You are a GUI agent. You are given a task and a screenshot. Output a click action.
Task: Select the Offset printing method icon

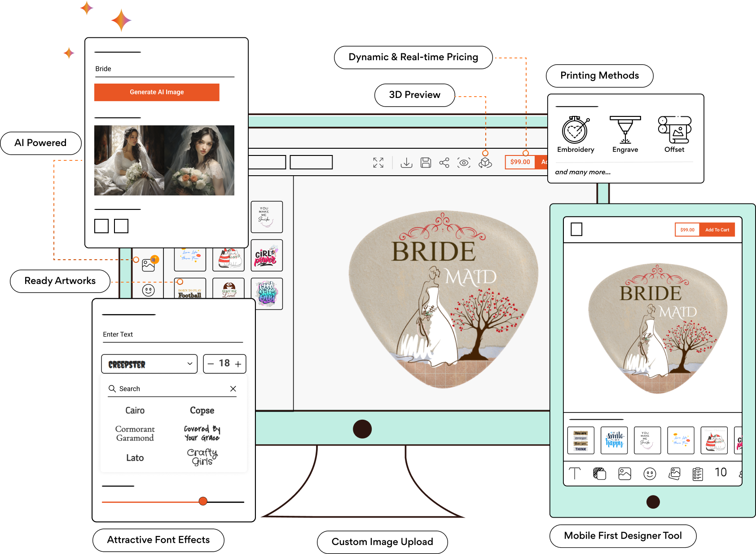click(674, 130)
